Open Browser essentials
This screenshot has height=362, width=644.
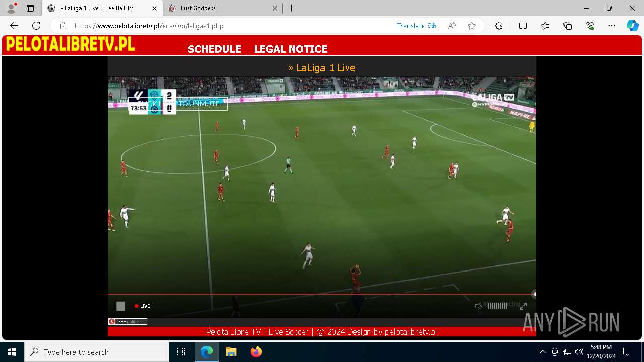click(590, 26)
